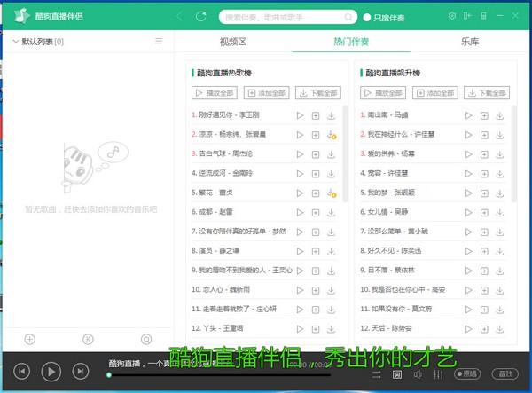
Task: Go back using header arrow
Action: pyautogui.click(x=179, y=16)
